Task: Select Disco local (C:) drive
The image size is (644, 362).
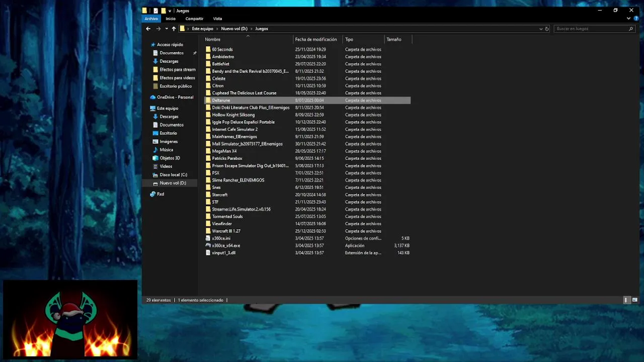Action: click(173, 174)
